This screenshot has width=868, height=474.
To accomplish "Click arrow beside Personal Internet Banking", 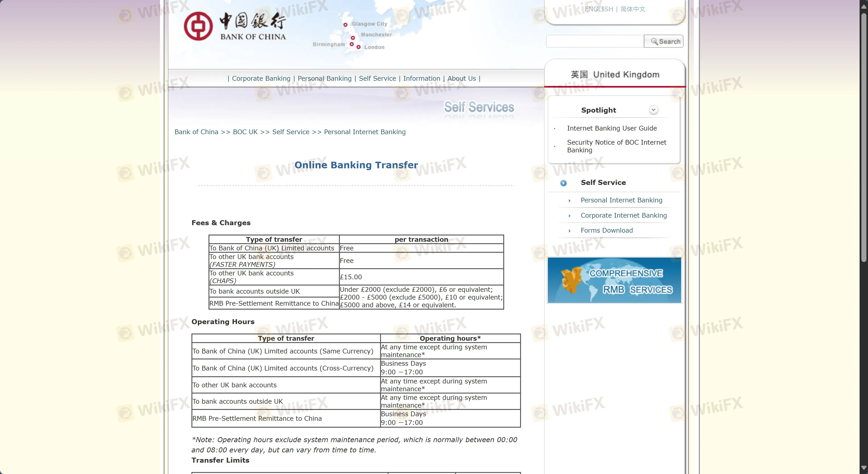I will [x=569, y=201].
